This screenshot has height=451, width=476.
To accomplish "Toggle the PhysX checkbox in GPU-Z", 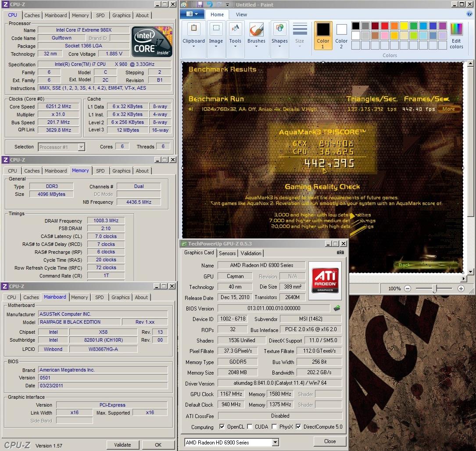I will [x=274, y=427].
